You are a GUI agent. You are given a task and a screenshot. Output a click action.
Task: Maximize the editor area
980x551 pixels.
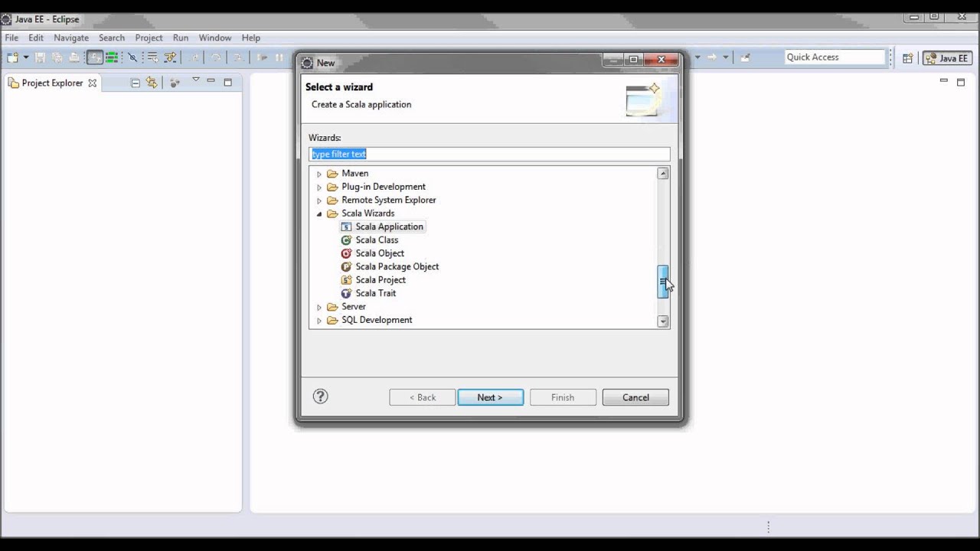pos(961,82)
